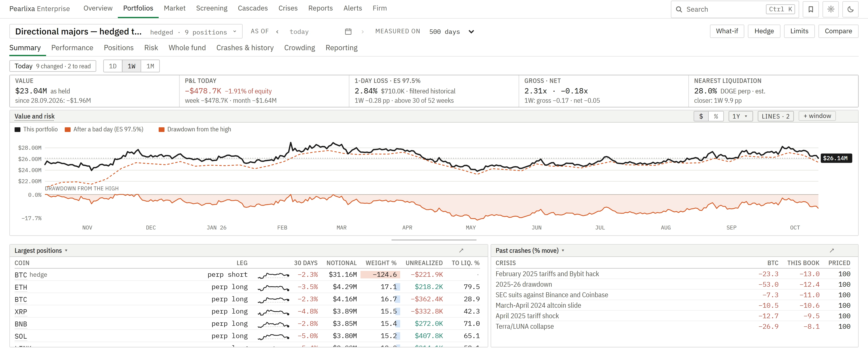Click the search magnifier icon
Image resolution: width=868 pixels, height=348 pixels.
pyautogui.click(x=679, y=10)
